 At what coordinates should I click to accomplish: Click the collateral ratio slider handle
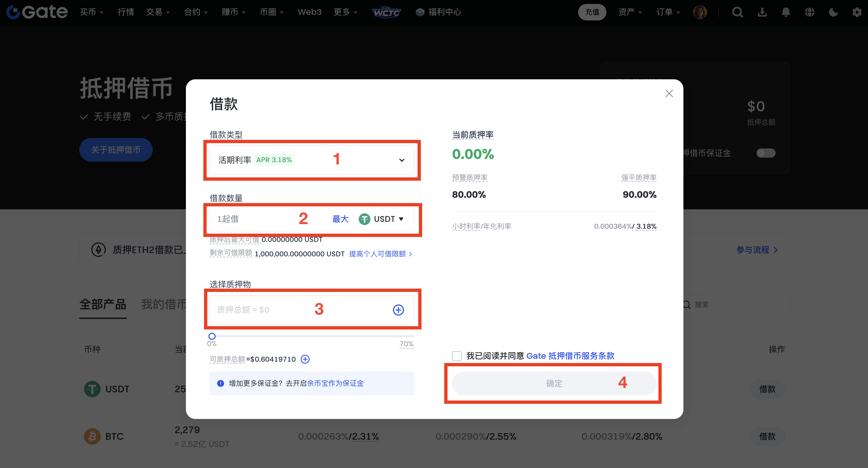[x=212, y=336]
